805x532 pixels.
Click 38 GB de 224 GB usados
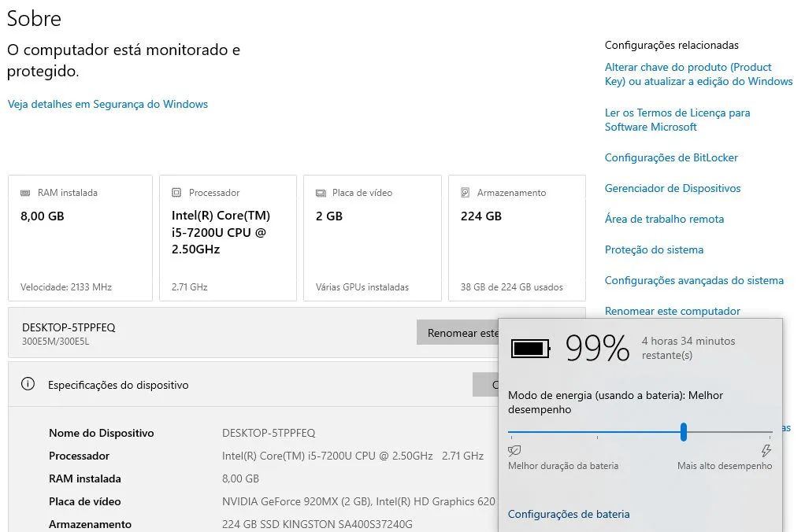tap(512, 286)
